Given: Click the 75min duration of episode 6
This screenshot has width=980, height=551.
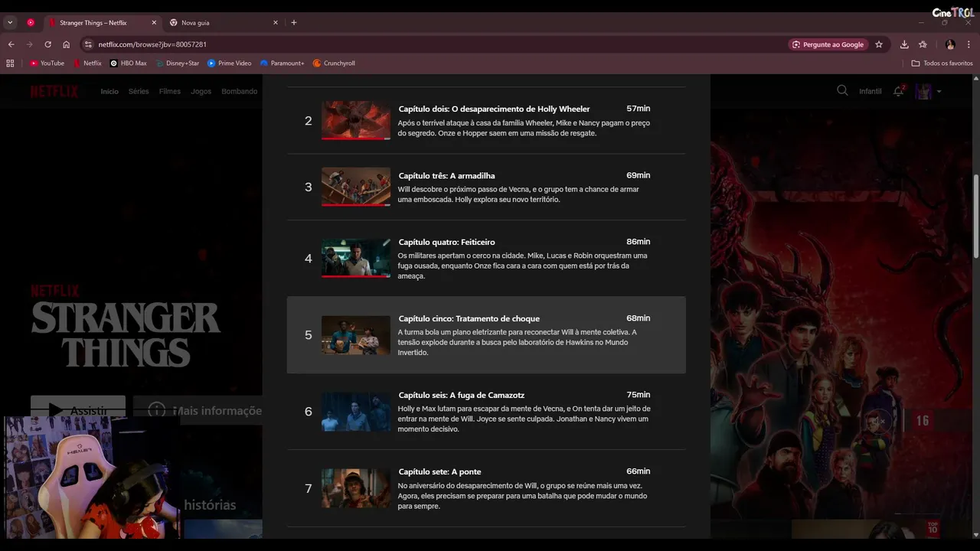Looking at the screenshot, I should coord(638,395).
